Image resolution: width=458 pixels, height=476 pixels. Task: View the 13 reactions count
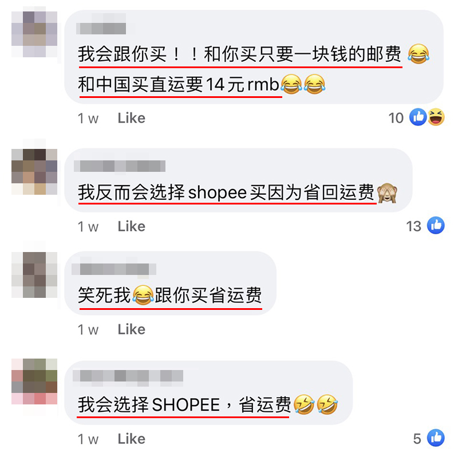[414, 226]
